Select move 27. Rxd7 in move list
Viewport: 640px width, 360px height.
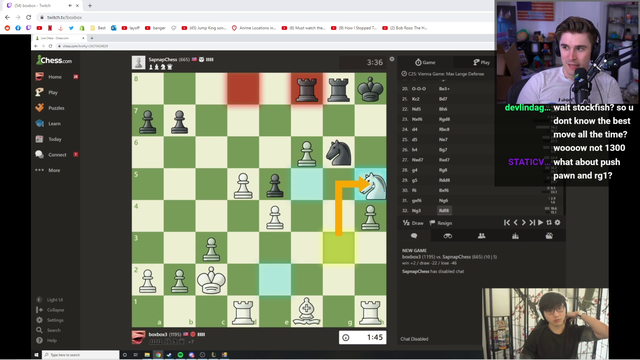point(444,160)
